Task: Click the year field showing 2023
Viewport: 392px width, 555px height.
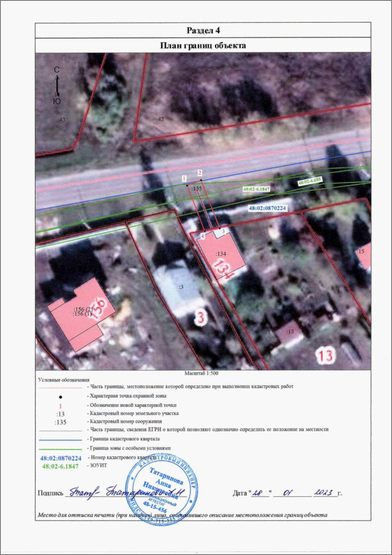Action: (x=322, y=492)
